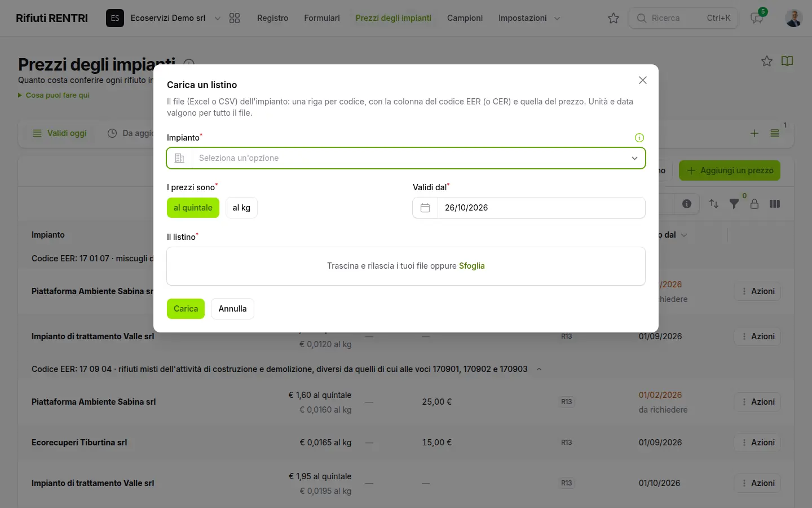Select the 'al quintale' price unit
The width and height of the screenshot is (812, 508).
coord(193,208)
